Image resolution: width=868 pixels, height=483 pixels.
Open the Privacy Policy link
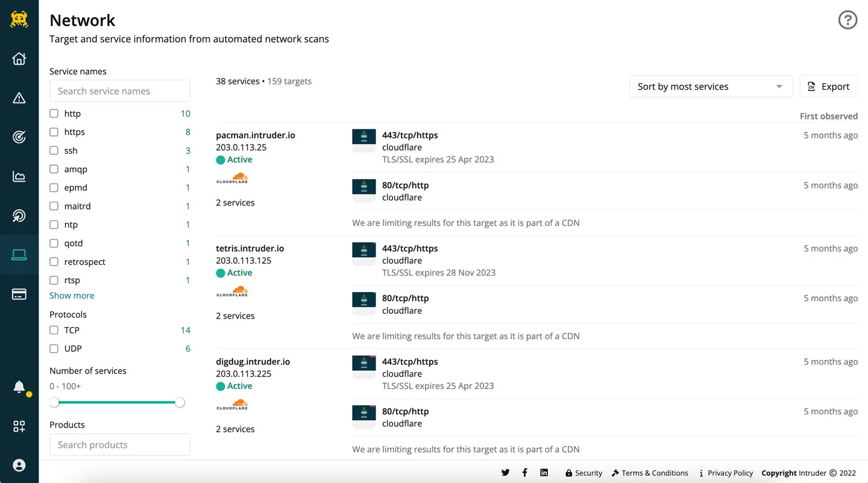pos(726,473)
